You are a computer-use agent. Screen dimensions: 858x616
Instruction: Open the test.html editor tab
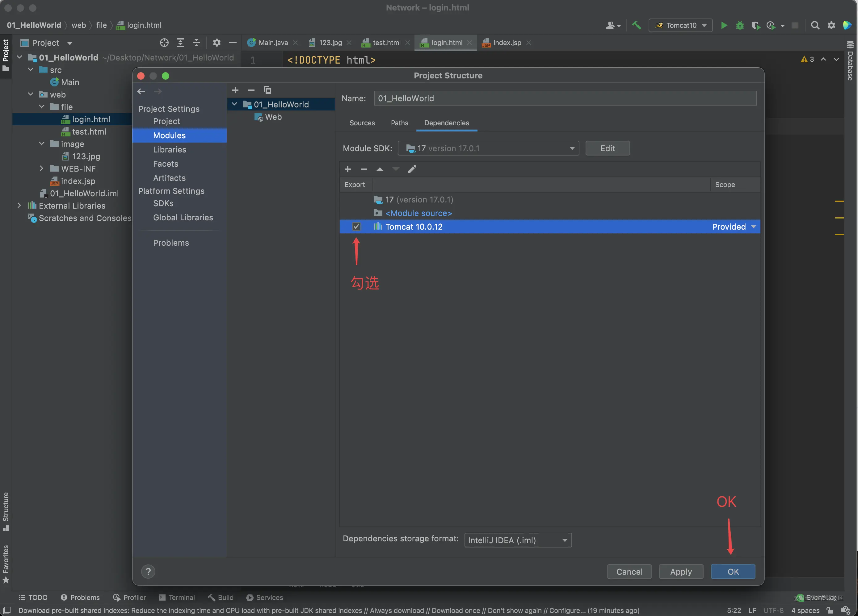coord(386,43)
